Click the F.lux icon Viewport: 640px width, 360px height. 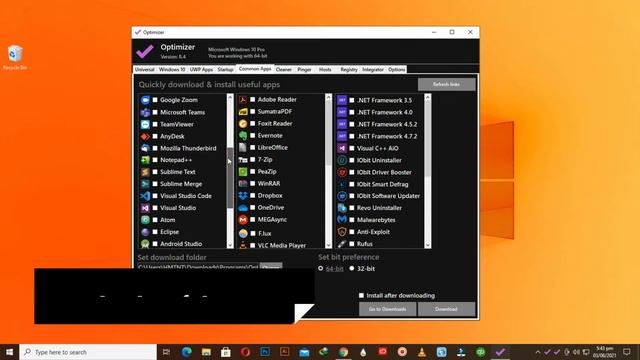click(243, 233)
